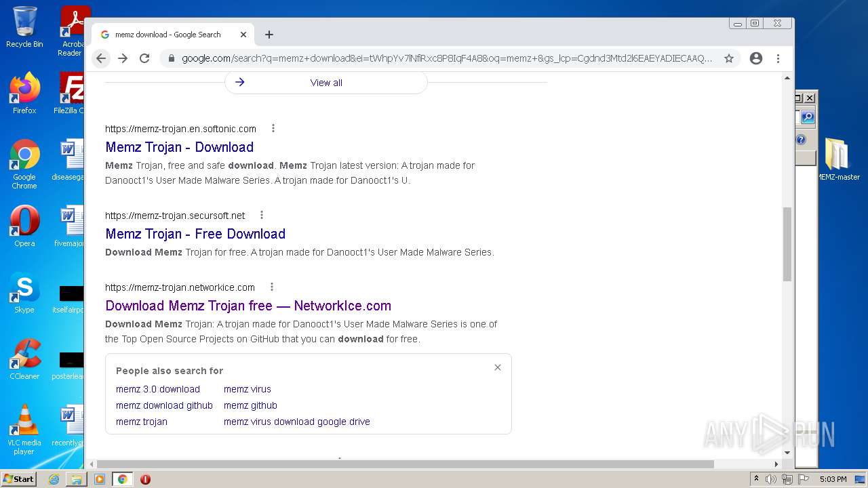
Task: Open Chrome profile account icon
Action: (756, 58)
